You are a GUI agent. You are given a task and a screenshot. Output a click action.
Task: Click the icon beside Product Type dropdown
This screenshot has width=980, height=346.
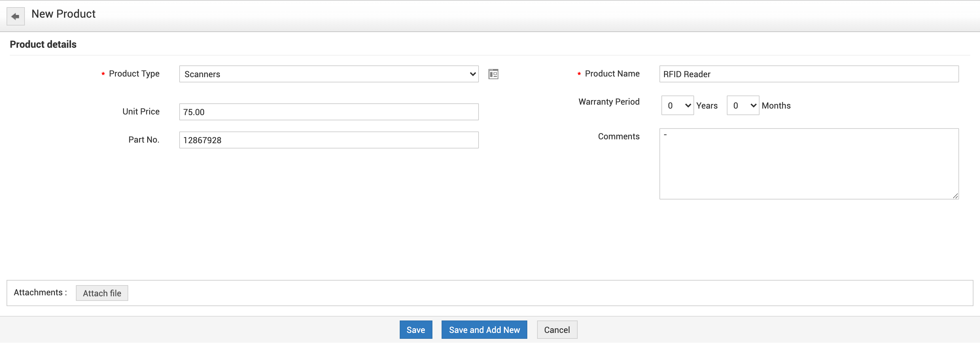coord(493,74)
